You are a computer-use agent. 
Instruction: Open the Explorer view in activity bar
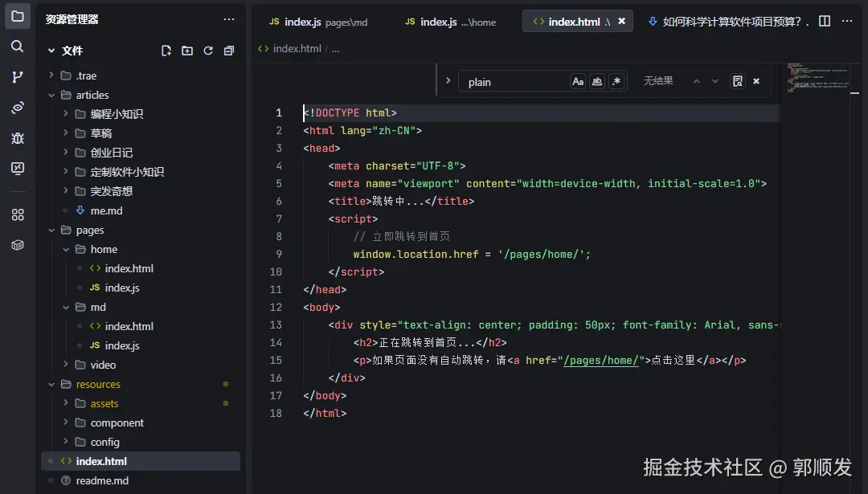pyautogui.click(x=17, y=16)
